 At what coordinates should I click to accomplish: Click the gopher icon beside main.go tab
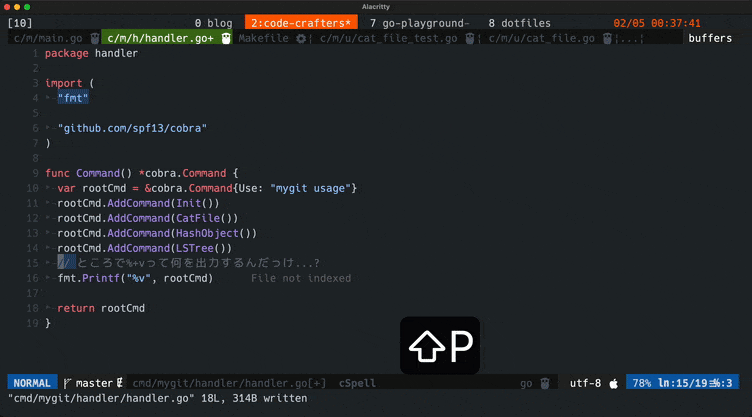[x=95, y=38]
